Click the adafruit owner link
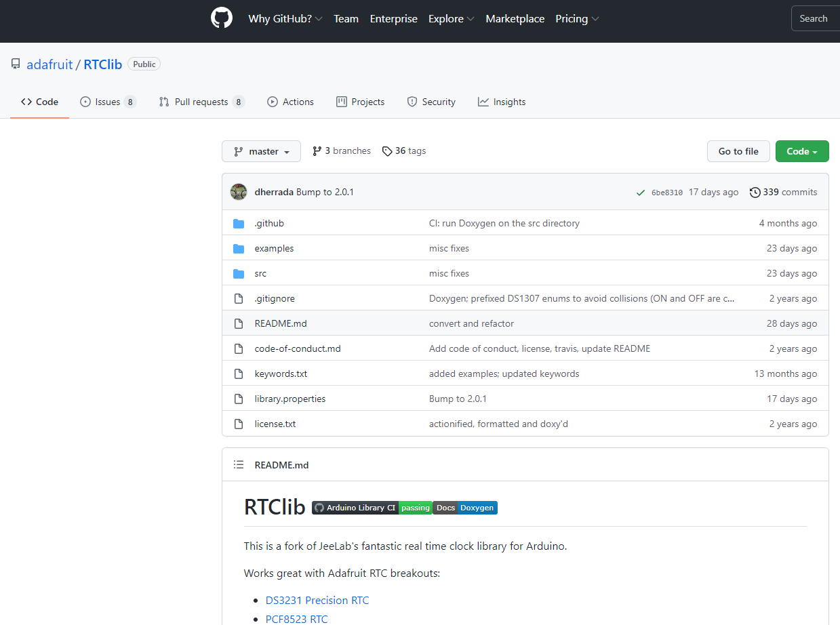This screenshot has width=840, height=625. 49,64
